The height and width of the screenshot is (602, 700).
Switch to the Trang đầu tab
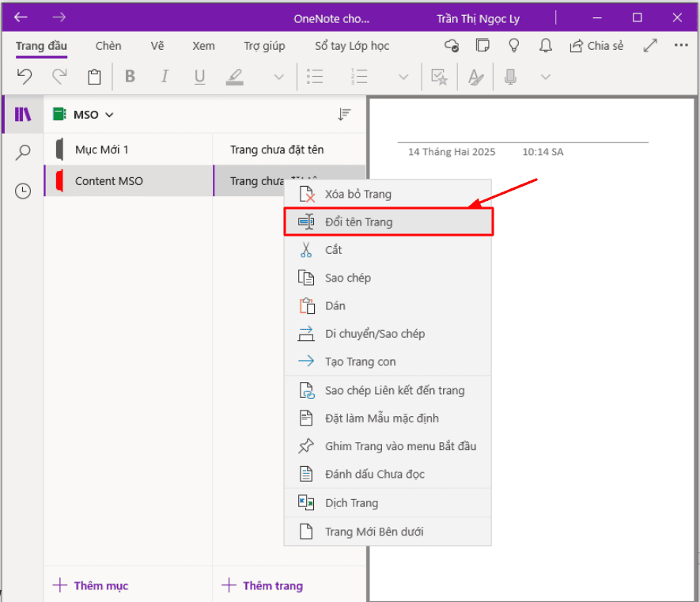pos(41,46)
